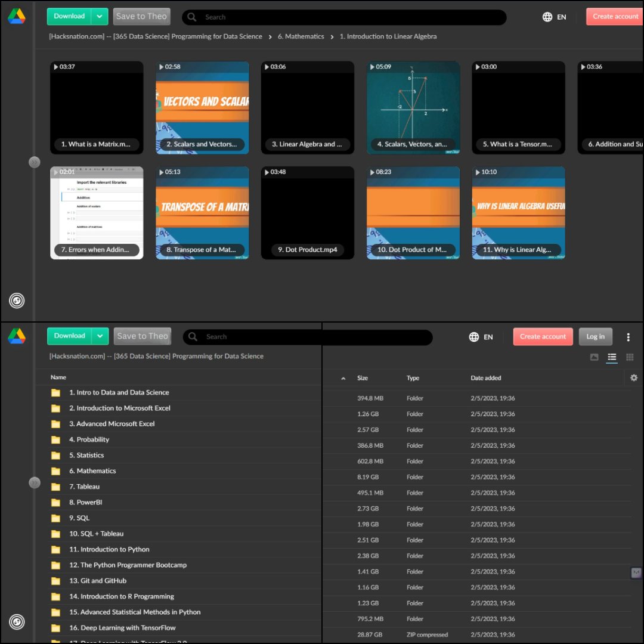Image resolution: width=644 pixels, height=644 pixels.
Task: Open the root course breadcrumb in top panel
Action: pyautogui.click(x=156, y=36)
